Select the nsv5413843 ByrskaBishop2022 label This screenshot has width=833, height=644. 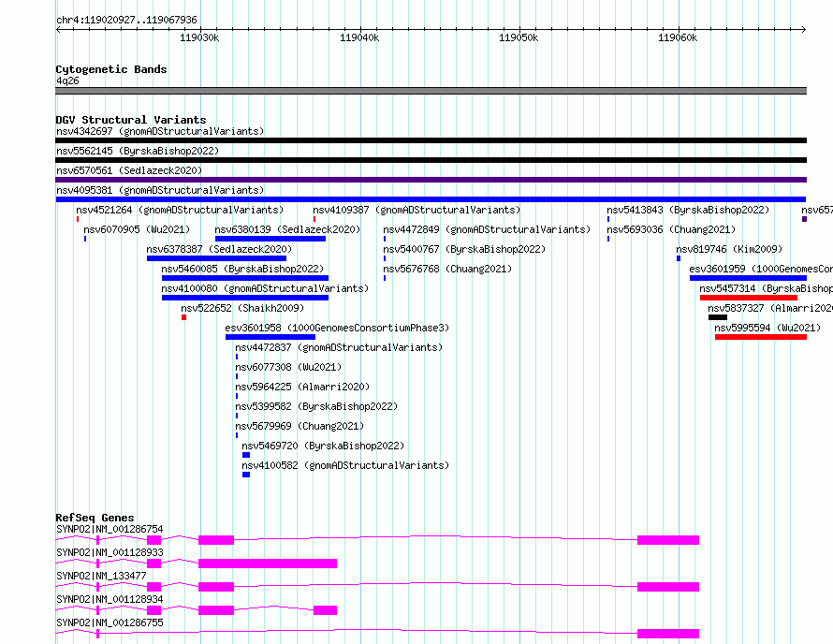[x=688, y=210]
